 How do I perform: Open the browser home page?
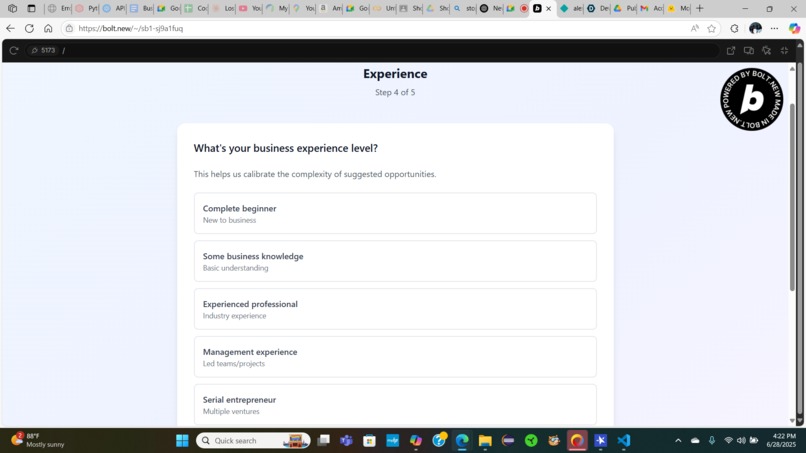(48, 28)
